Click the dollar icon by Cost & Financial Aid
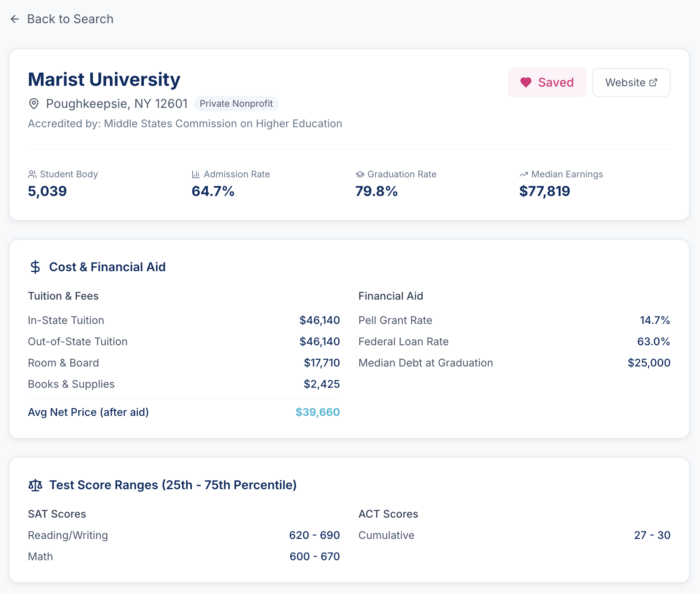 tap(35, 267)
